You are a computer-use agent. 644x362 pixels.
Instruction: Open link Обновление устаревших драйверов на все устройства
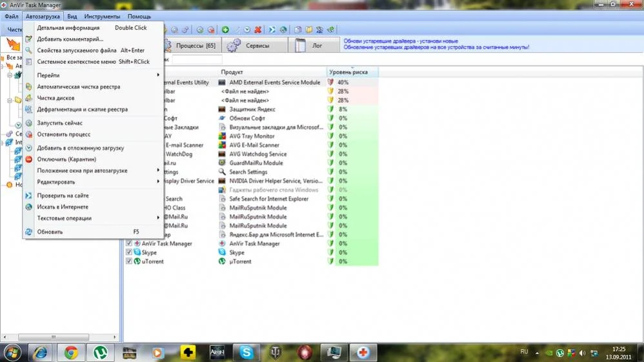(x=436, y=47)
